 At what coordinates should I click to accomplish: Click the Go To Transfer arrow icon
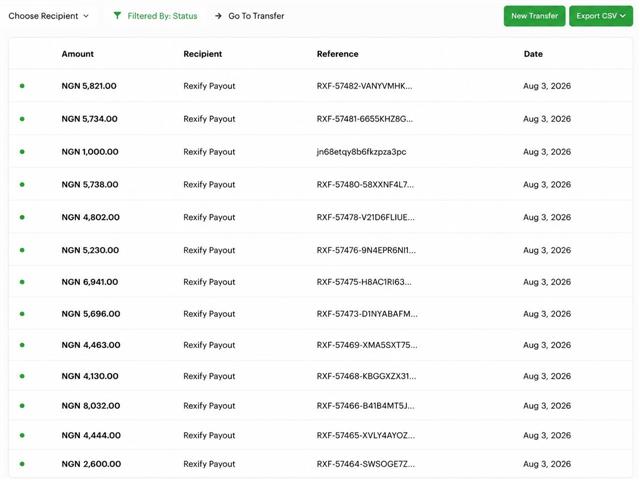(218, 16)
